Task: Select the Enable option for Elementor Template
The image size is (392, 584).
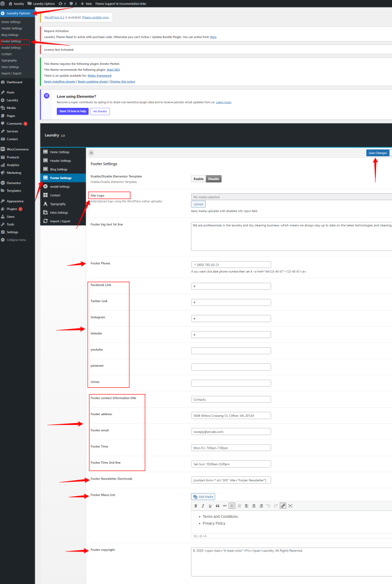Action: (x=198, y=179)
